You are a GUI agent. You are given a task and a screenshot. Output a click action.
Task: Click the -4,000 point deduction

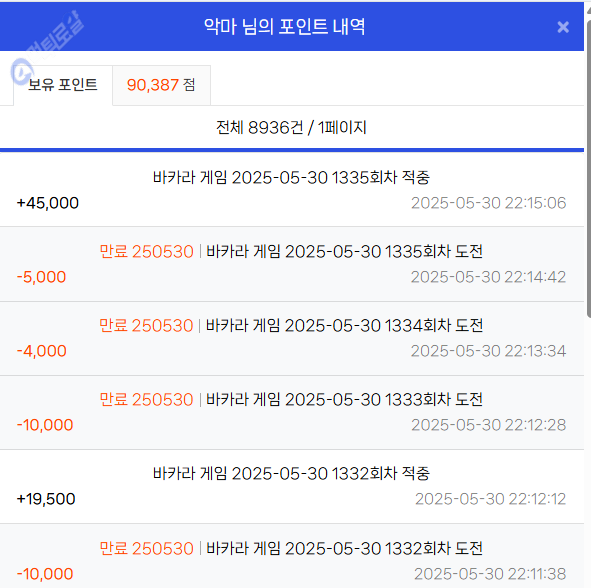(x=42, y=351)
